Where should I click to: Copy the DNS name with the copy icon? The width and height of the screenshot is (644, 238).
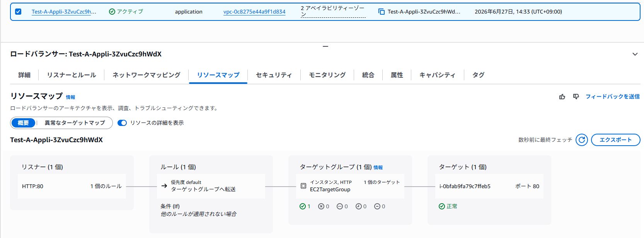pos(382,12)
